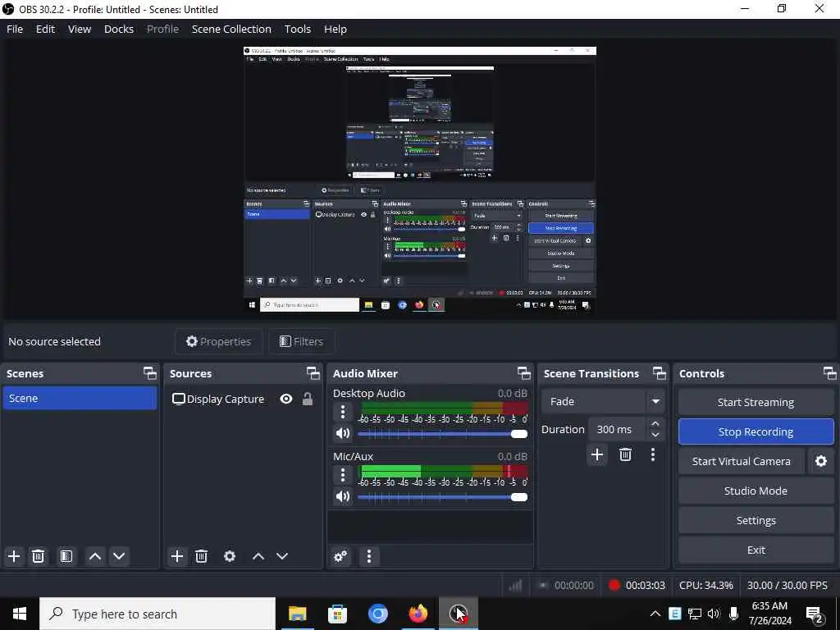Image resolution: width=840 pixels, height=630 pixels.
Task: Decrease transition duration with down arrow
Action: (655, 435)
